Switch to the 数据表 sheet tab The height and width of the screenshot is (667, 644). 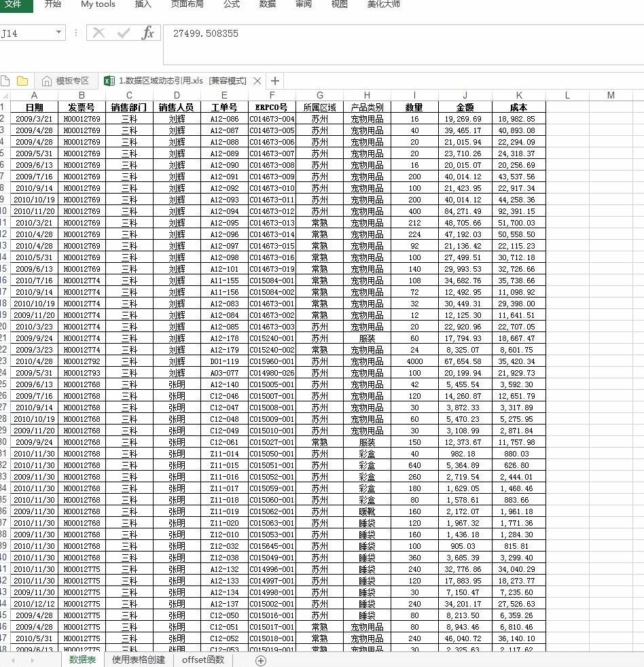point(82,660)
